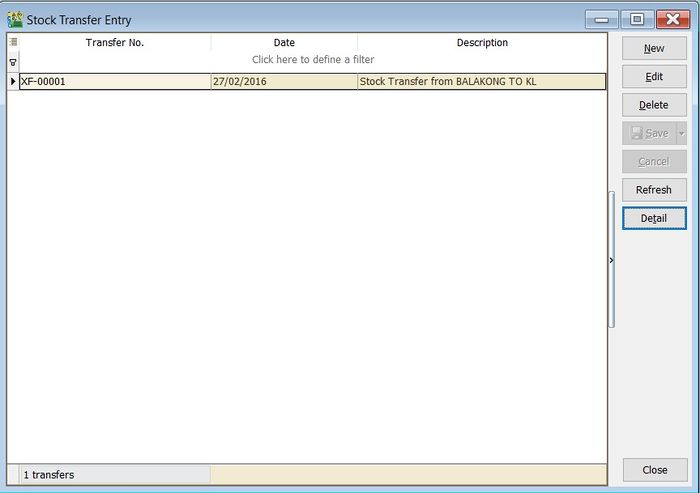The width and height of the screenshot is (700, 493).
Task: Sort by the Date column header
Action: click(284, 43)
